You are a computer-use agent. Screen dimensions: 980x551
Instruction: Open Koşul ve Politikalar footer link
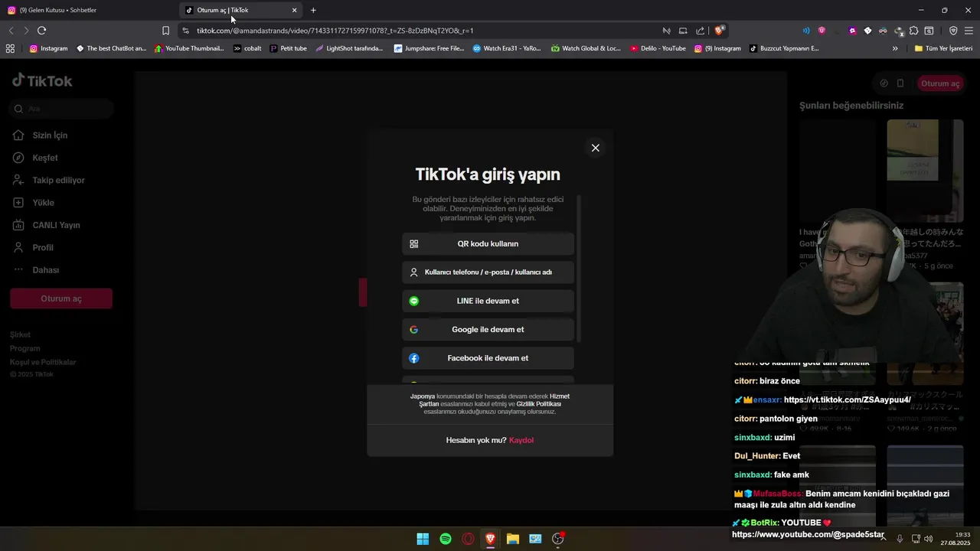point(43,362)
